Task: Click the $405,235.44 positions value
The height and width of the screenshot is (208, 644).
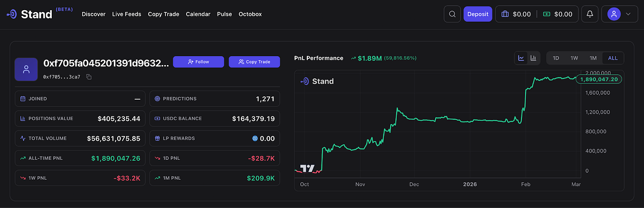Action: (119, 119)
